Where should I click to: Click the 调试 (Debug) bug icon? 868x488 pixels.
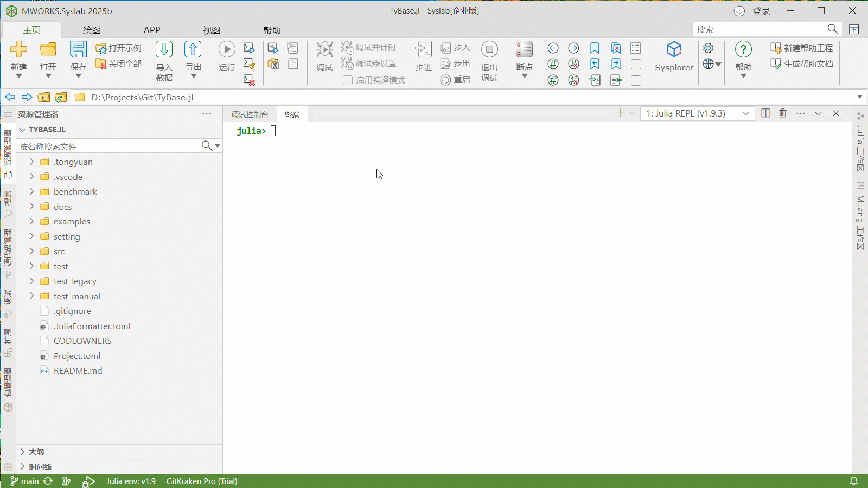point(324,49)
